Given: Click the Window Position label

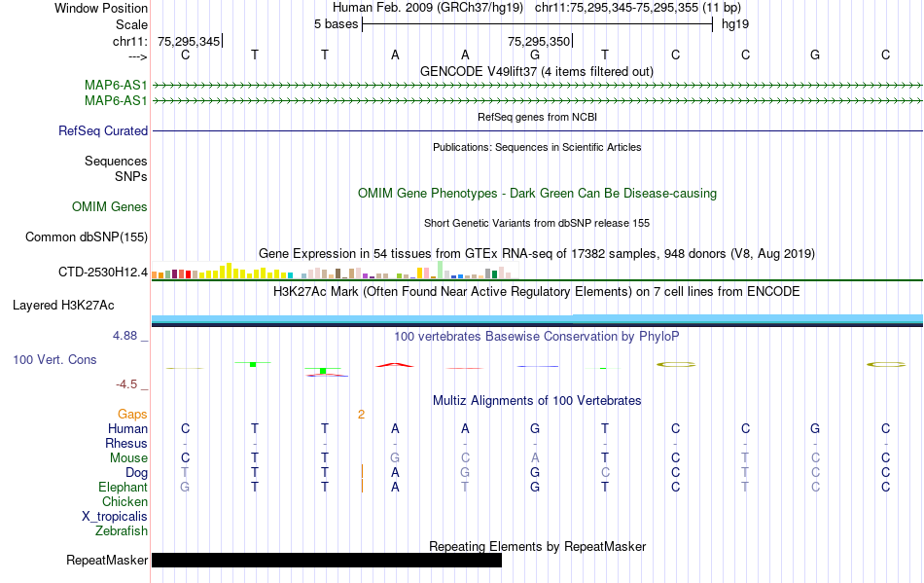Looking at the screenshot, I should tap(101, 8).
